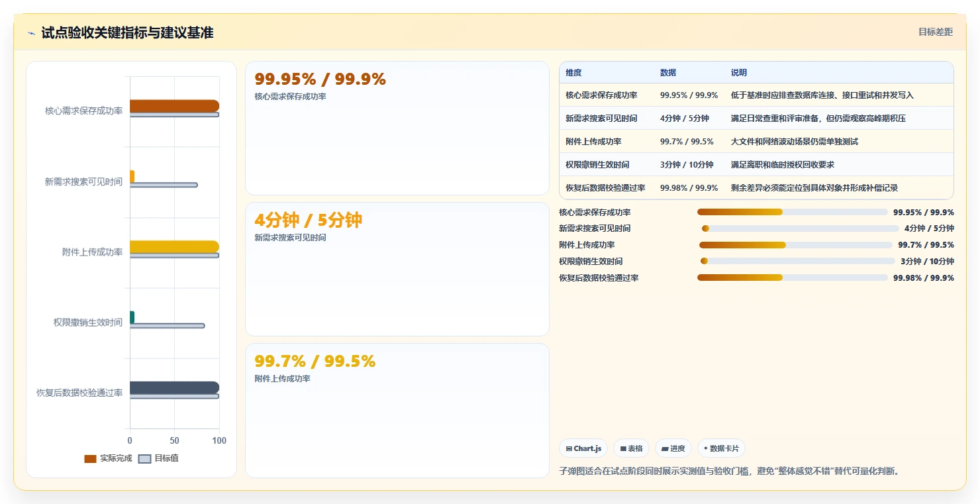This screenshot has height=504, width=980.
Task: Click the 4分钟 / 5分钟 value beside the progress bar
Action: click(929, 228)
